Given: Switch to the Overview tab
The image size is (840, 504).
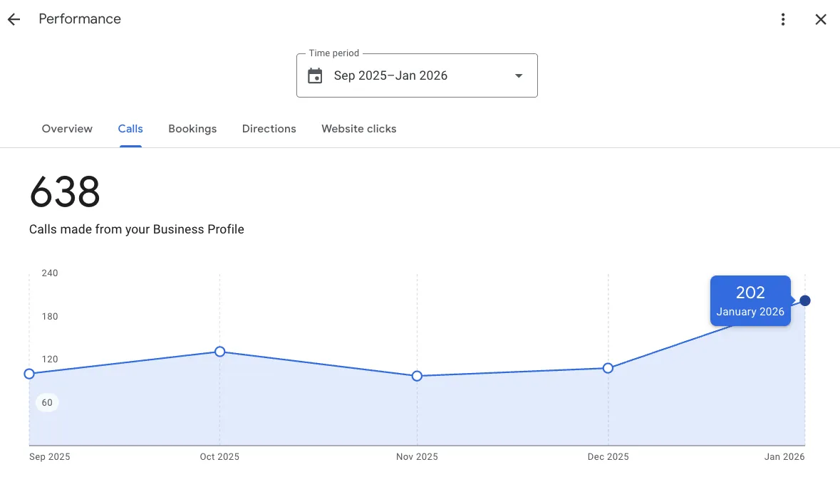Looking at the screenshot, I should [67, 129].
